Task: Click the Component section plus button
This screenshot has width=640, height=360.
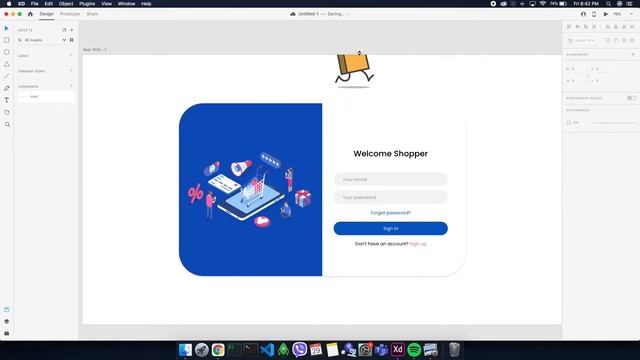Action: click(x=633, y=54)
